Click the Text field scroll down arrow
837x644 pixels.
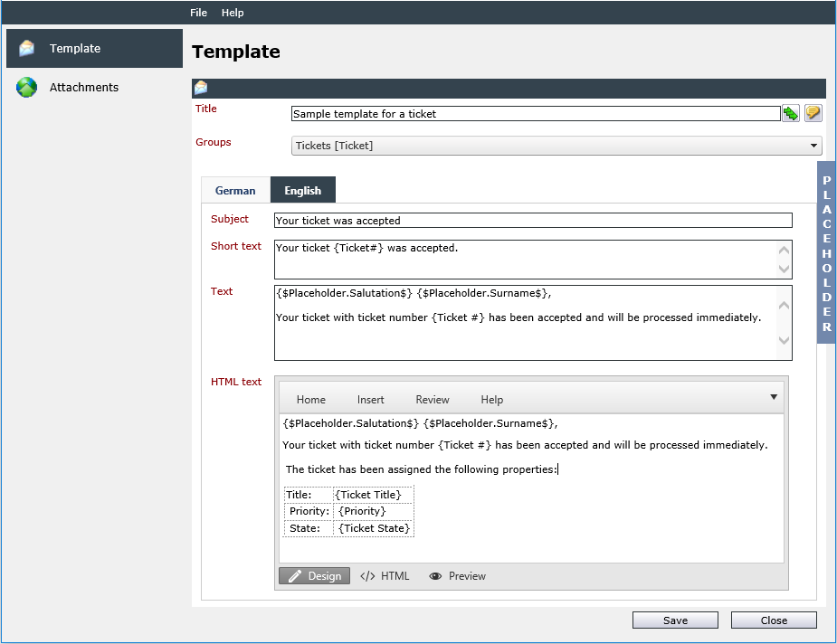[x=784, y=340]
